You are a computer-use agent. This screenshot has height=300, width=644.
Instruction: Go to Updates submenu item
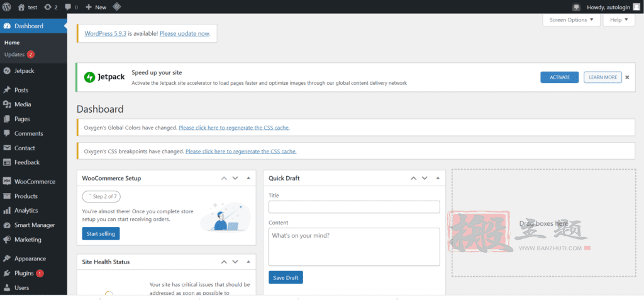14,54
